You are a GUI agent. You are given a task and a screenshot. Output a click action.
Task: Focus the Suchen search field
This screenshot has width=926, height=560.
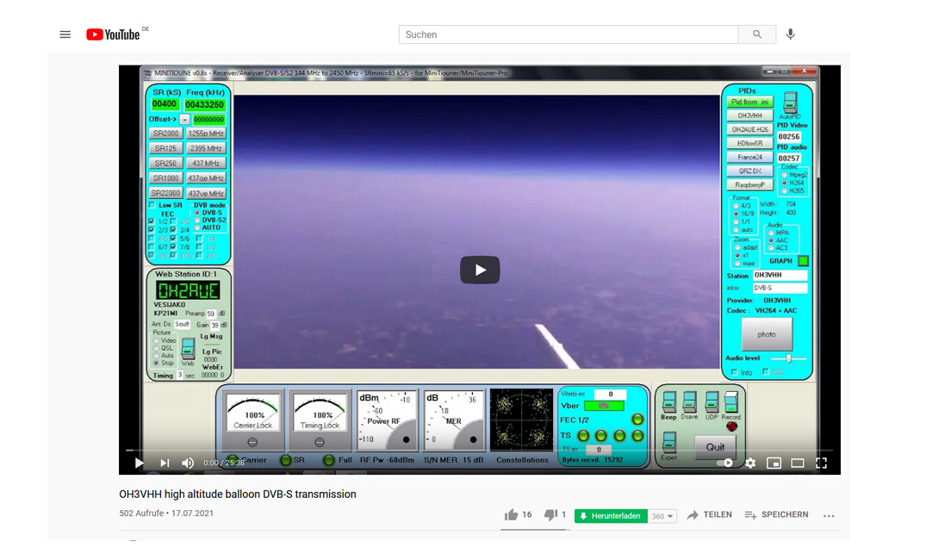click(x=569, y=34)
